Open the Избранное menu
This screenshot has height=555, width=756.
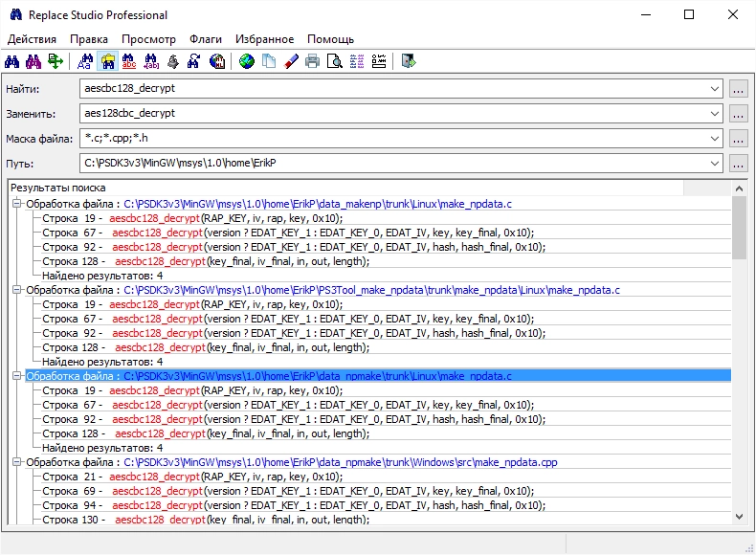(x=264, y=39)
